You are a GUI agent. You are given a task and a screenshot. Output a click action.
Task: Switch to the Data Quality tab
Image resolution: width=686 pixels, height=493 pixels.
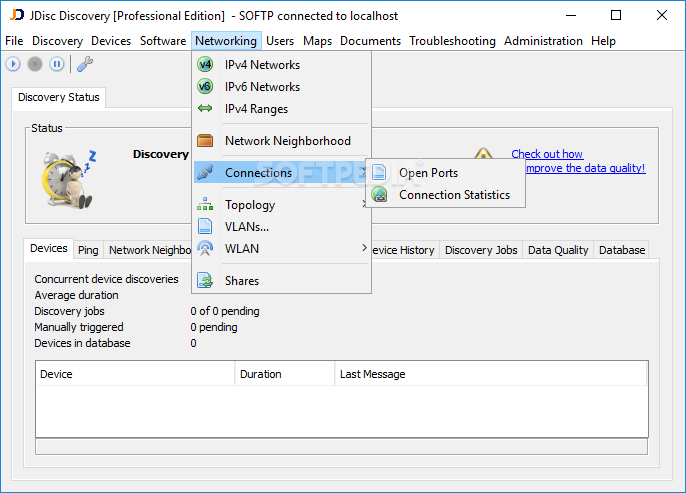click(x=558, y=250)
